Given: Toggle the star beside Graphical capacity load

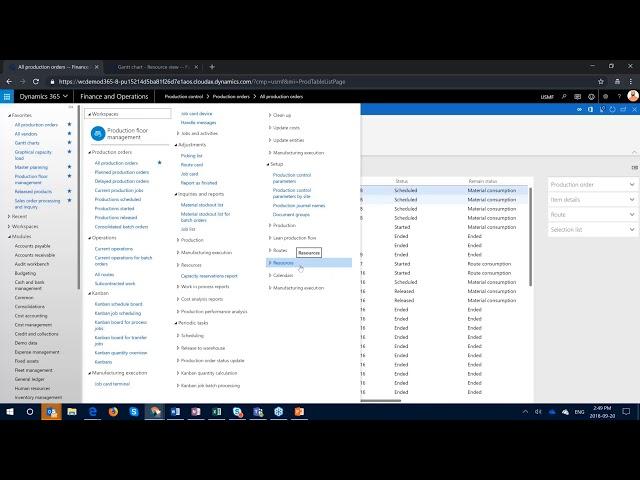Looking at the screenshot, I should coord(69,151).
